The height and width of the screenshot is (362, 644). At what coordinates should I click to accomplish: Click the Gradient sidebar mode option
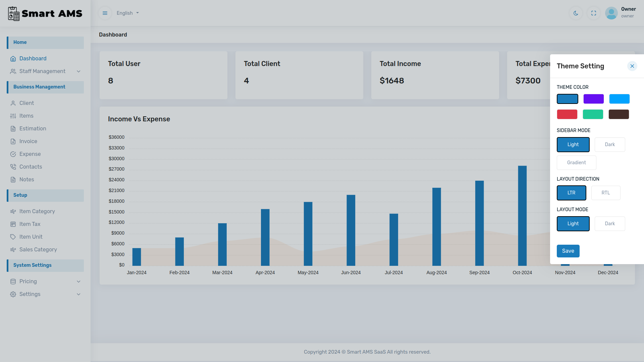click(576, 163)
